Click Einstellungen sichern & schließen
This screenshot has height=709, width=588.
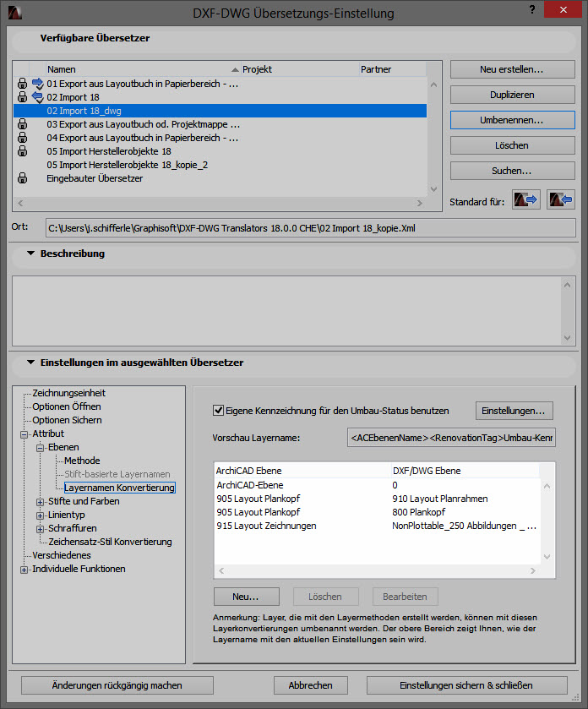(x=466, y=685)
